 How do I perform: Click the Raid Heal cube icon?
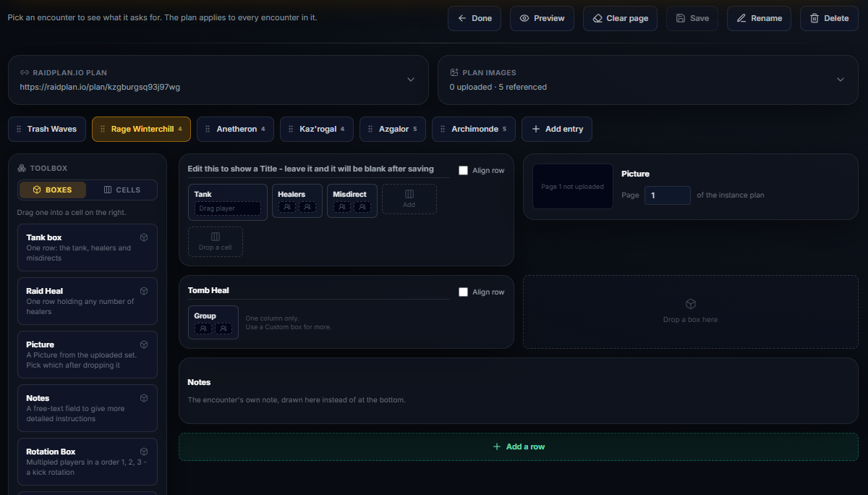pyautogui.click(x=144, y=291)
